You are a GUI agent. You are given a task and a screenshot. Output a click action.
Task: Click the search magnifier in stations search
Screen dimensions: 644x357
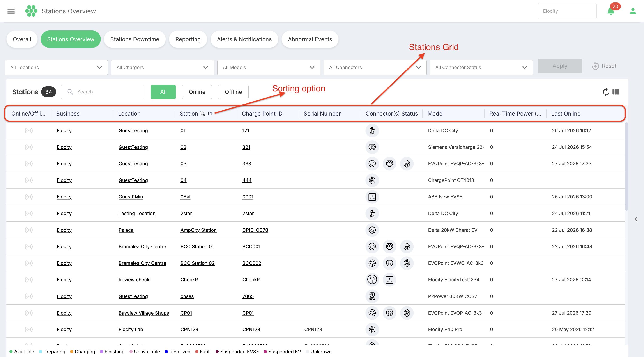pos(70,92)
